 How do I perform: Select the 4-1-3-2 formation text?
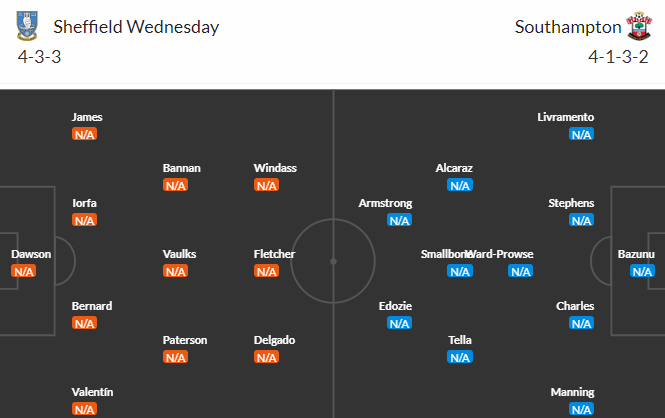pyautogui.click(x=618, y=57)
